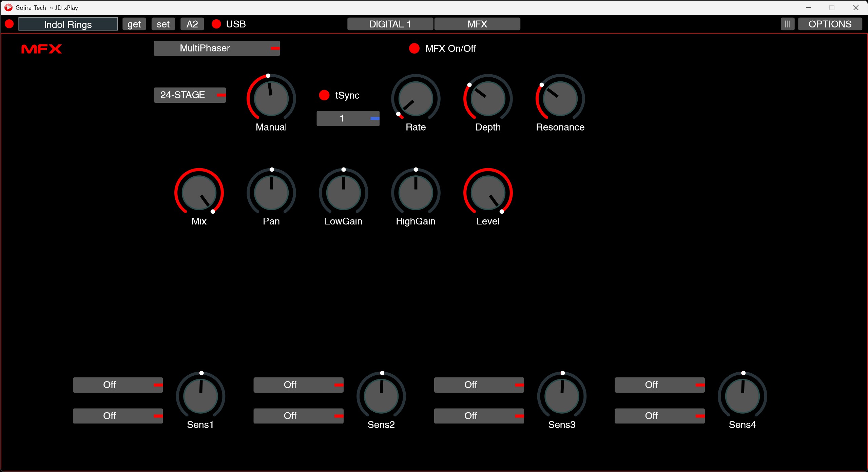Open the lower Off dropdown for Sens1

[x=118, y=416]
